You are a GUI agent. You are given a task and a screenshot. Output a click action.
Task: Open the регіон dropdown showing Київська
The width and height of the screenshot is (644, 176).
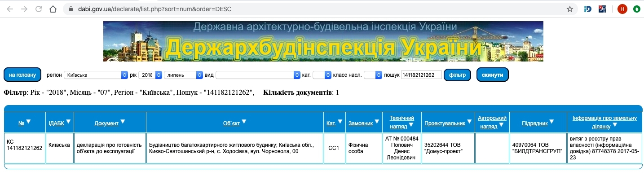point(96,75)
